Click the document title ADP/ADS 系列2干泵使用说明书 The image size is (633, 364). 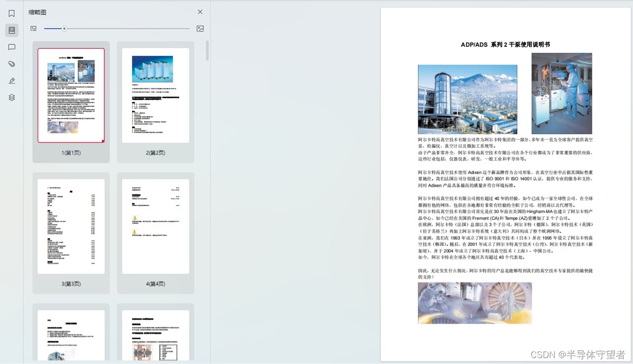[x=505, y=44]
